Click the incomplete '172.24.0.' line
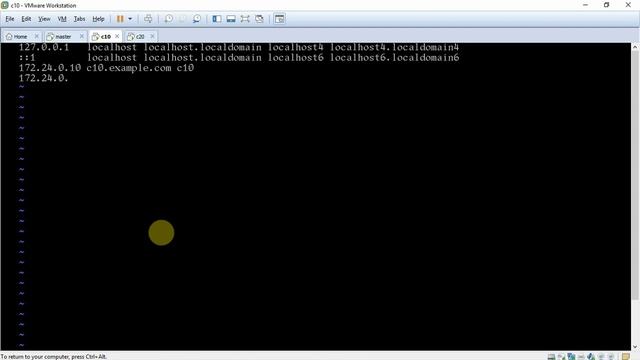 point(44,78)
